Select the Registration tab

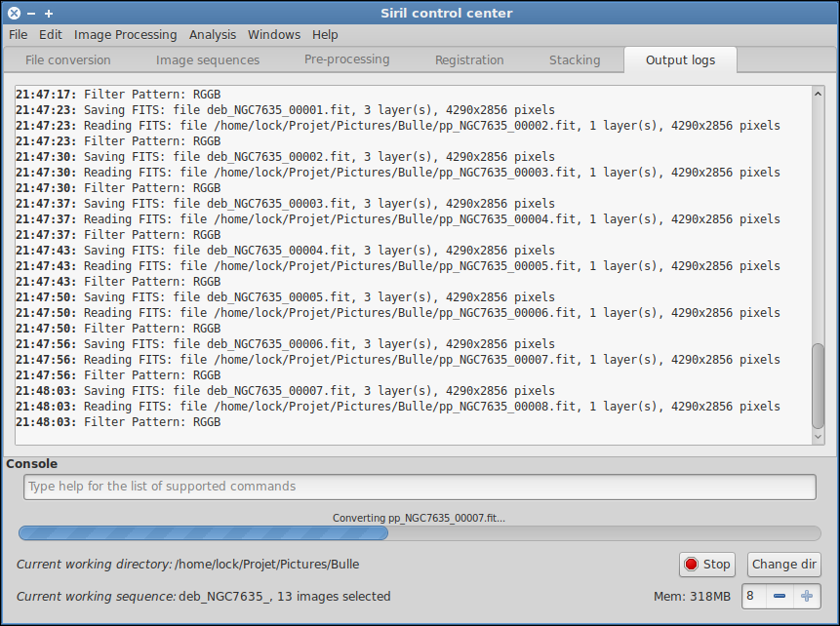click(469, 60)
